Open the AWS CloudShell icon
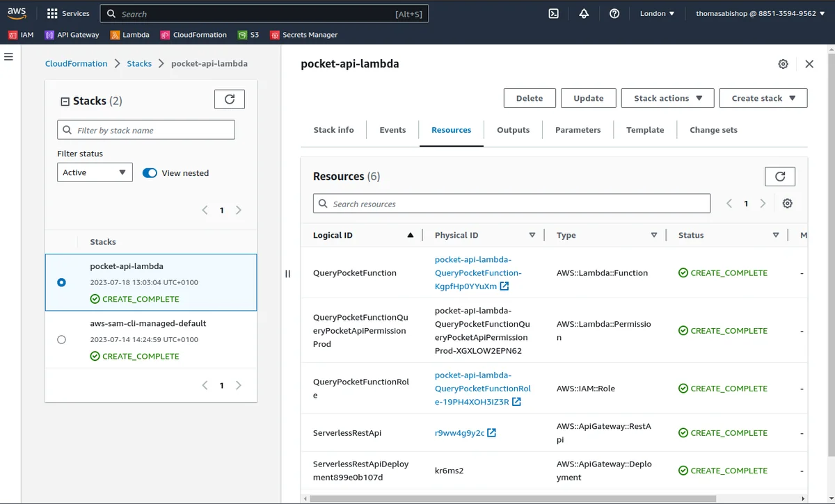The image size is (835, 504). click(554, 13)
